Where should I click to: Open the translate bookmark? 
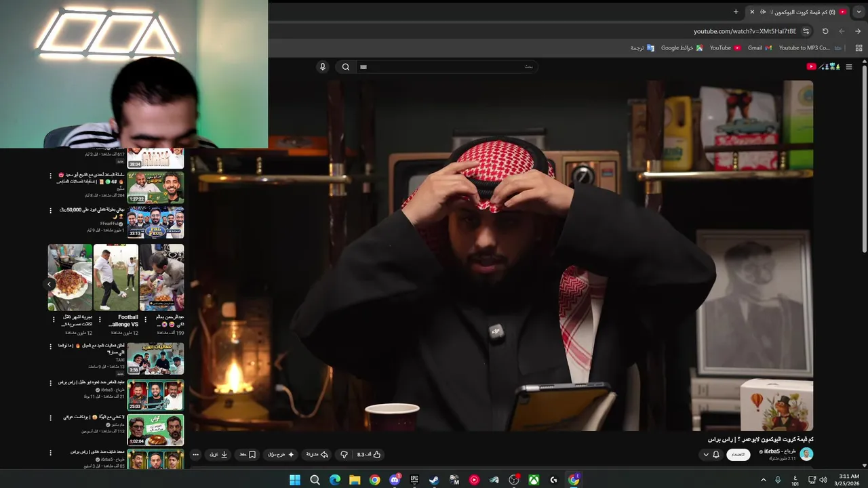(642, 48)
